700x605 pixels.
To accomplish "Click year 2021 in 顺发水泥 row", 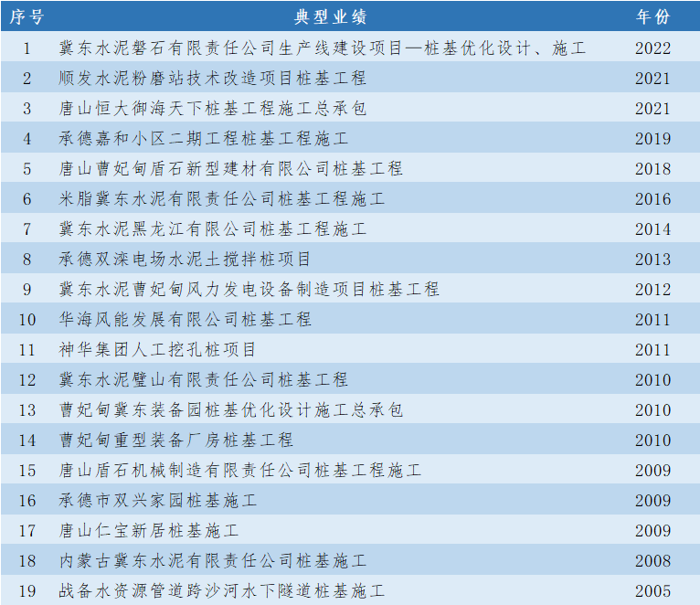I will tap(652, 78).
